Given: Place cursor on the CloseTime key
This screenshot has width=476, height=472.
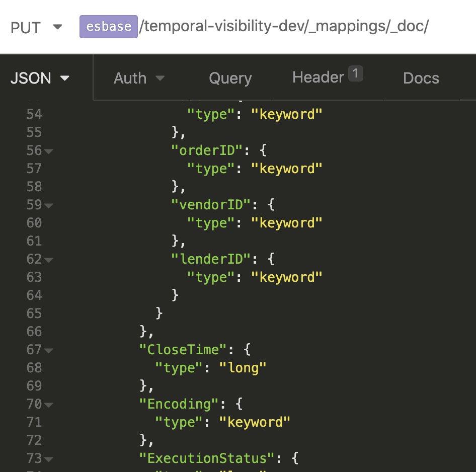Looking at the screenshot, I should (181, 349).
